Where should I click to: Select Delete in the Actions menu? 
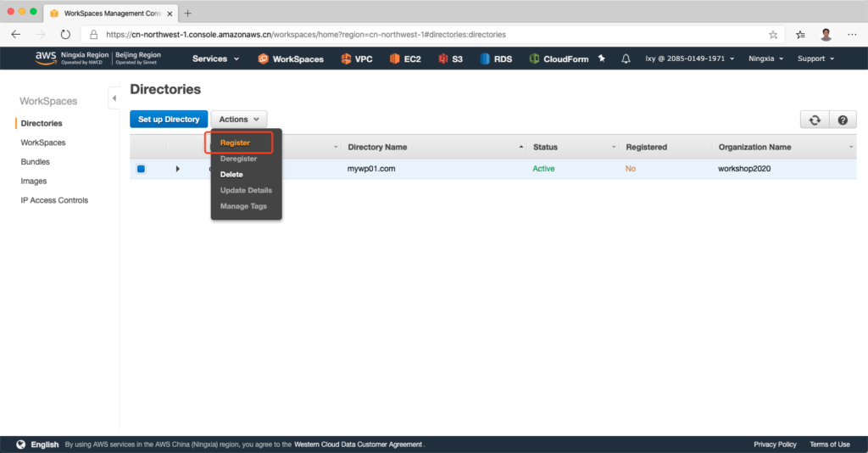[231, 175]
